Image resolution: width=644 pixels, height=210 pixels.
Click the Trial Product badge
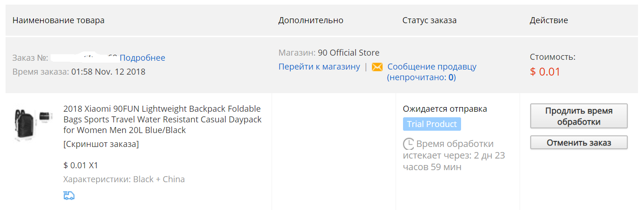[432, 124]
